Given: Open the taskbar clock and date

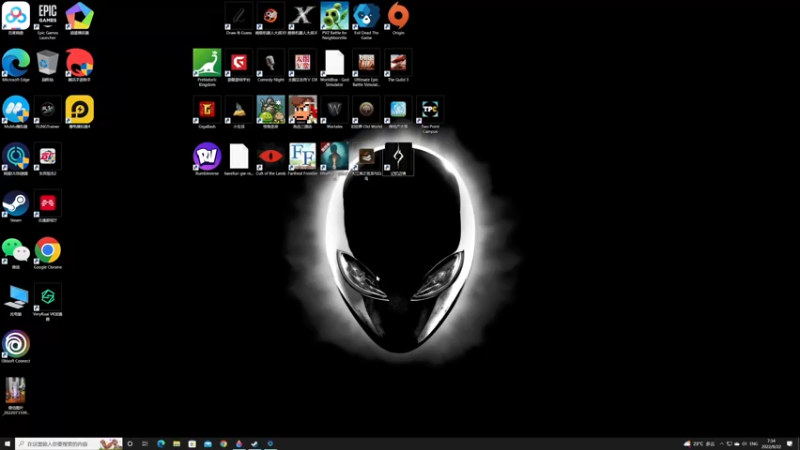Looking at the screenshot, I should click(771, 444).
